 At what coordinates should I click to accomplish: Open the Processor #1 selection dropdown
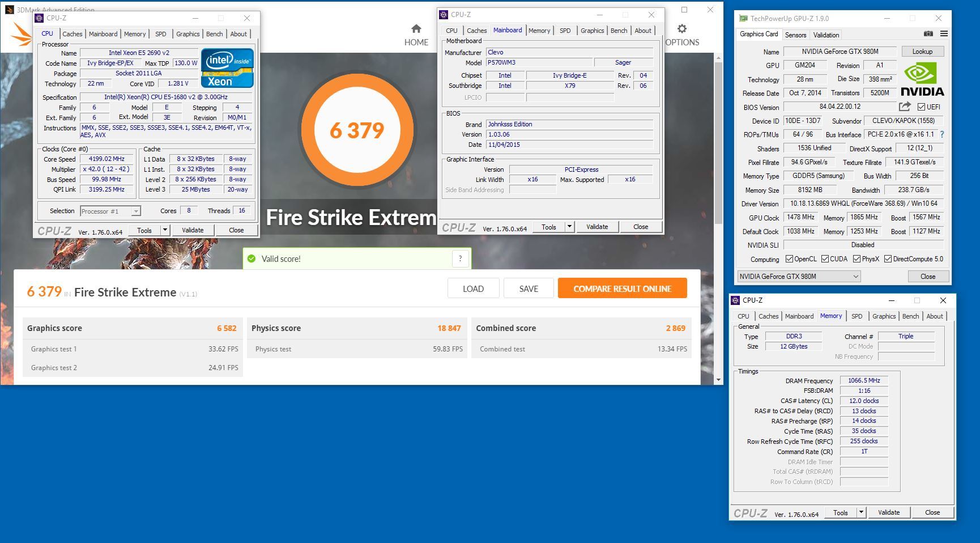[136, 211]
